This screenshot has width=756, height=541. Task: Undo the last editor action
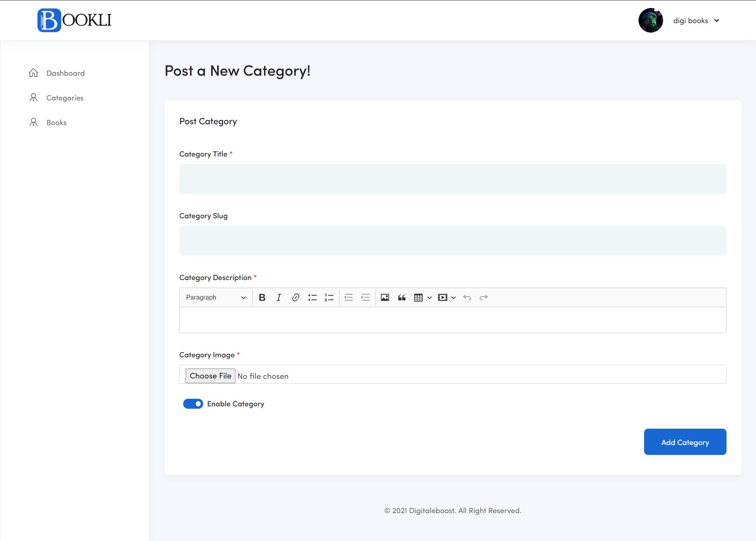(x=467, y=298)
